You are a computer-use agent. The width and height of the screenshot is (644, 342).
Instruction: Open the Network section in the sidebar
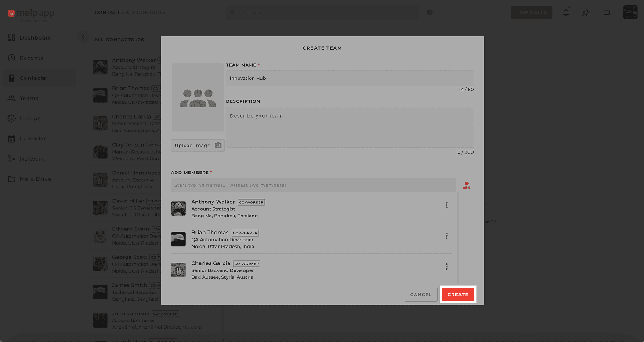32,158
